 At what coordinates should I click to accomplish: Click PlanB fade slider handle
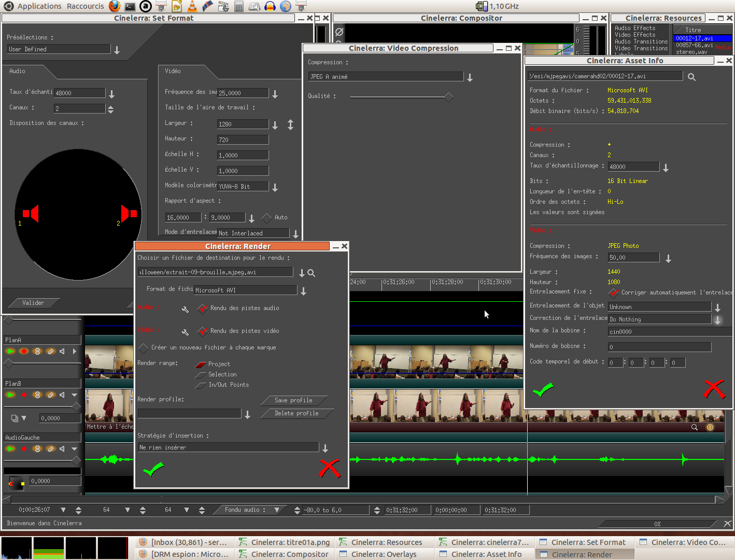tap(76, 406)
